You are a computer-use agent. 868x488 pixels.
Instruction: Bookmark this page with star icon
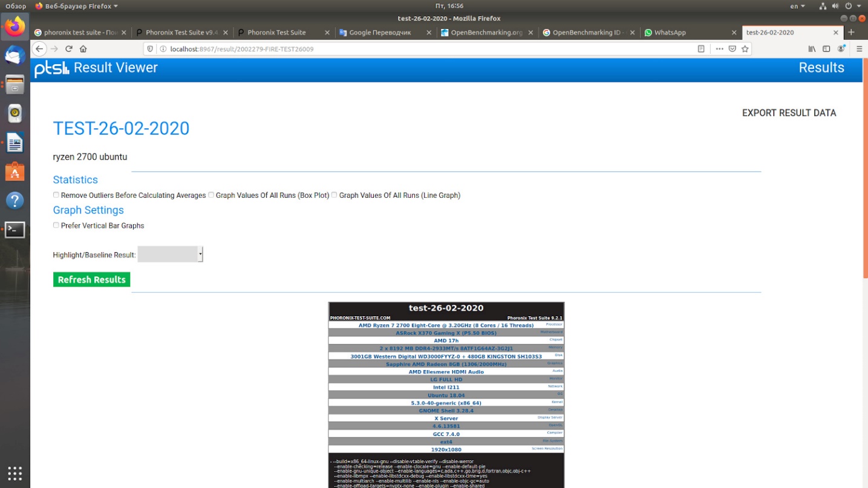coord(745,49)
